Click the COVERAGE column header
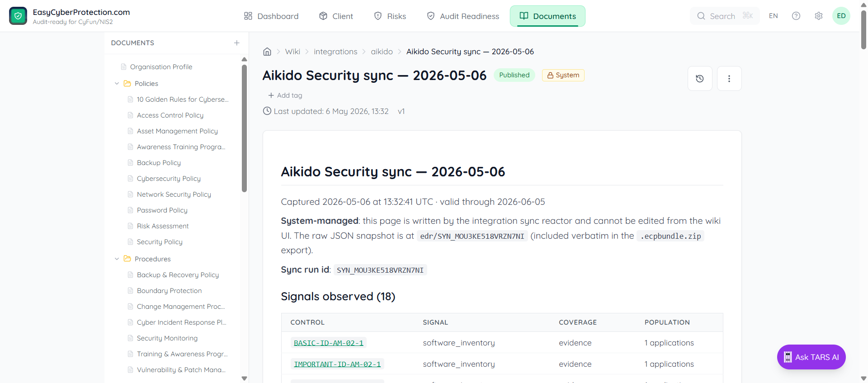Image resolution: width=868 pixels, height=383 pixels. [578, 322]
